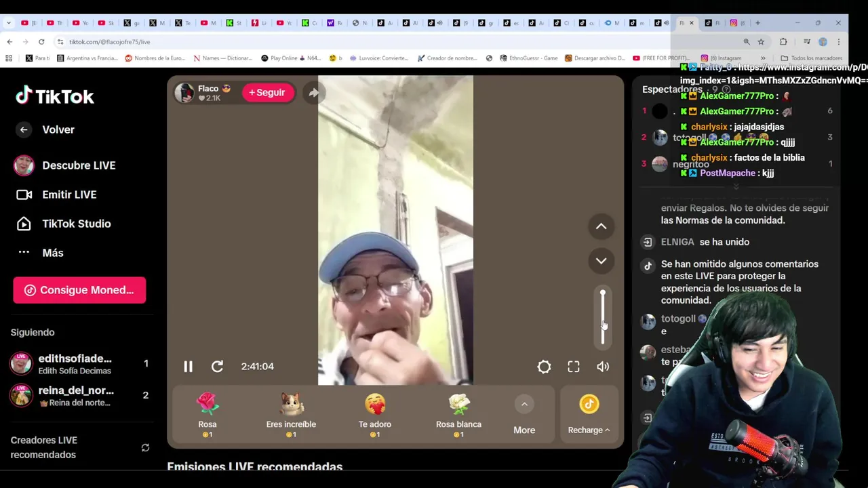Close the active browser tab

pyautogui.click(x=691, y=23)
